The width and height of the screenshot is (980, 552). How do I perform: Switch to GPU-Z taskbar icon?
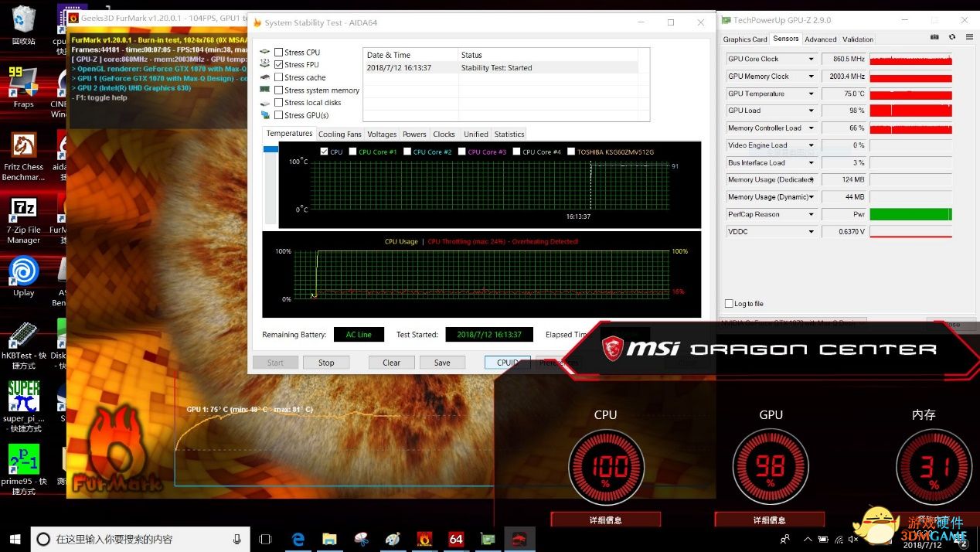coord(488,539)
